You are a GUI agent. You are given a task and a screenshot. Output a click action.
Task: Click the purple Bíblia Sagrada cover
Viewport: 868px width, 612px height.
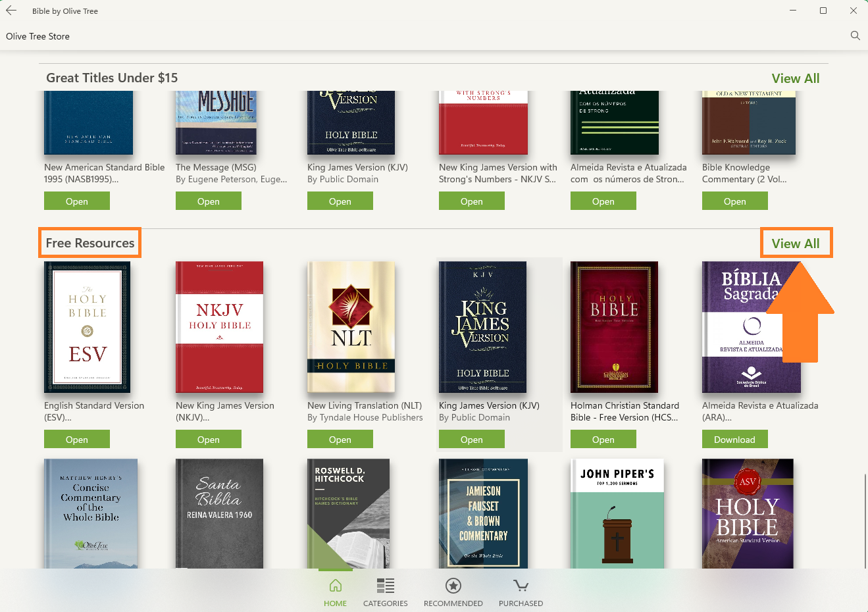tap(752, 327)
